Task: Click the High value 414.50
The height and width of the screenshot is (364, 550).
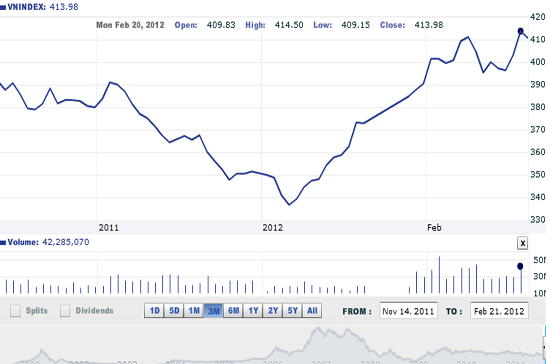Action: [x=289, y=25]
